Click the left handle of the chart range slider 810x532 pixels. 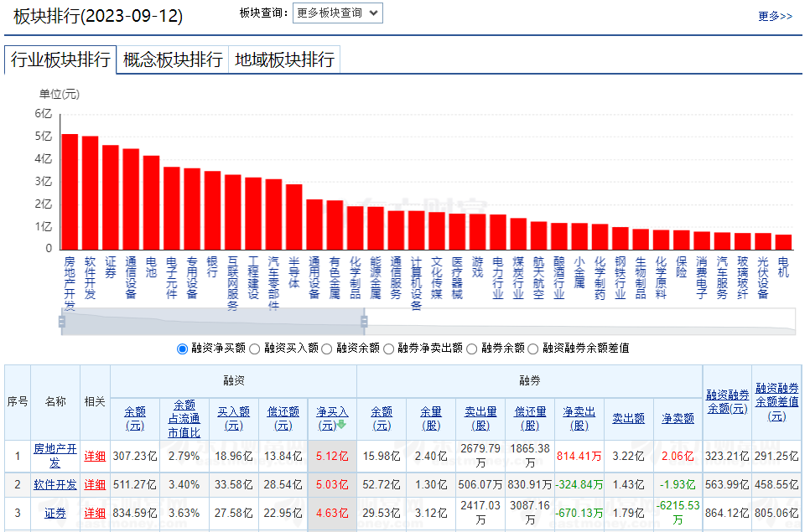coord(62,322)
